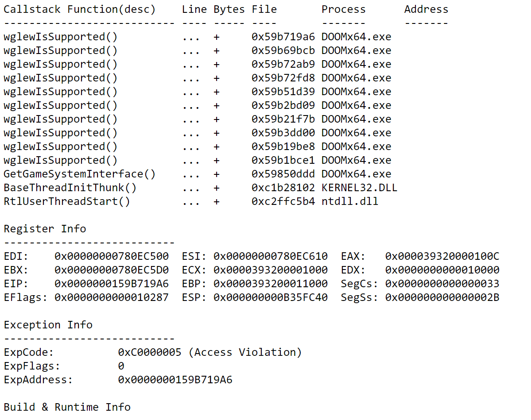Click the file address 0x59850ddd
Viewport: 531px width, 420px height.
(283, 174)
